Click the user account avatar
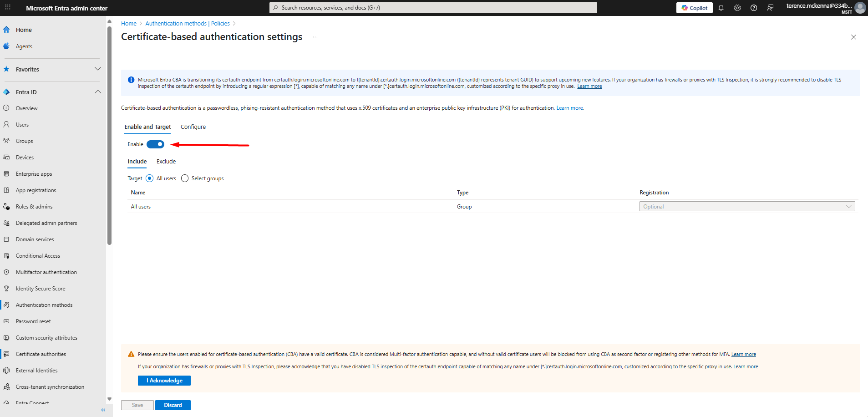 tap(860, 8)
